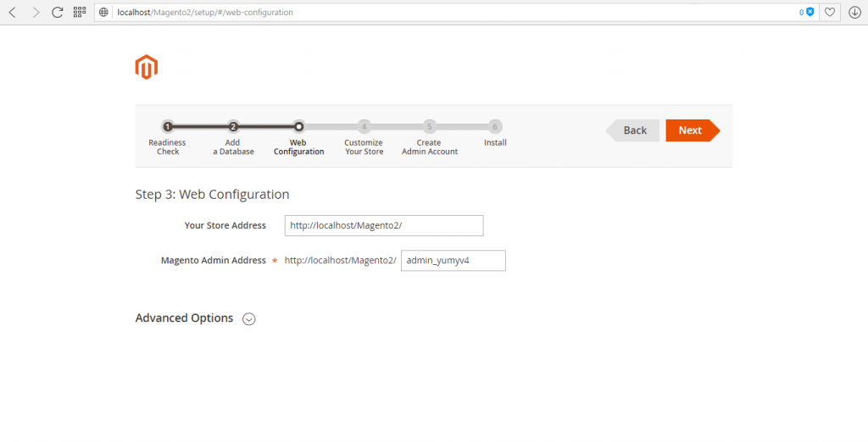The height and width of the screenshot is (442, 868).
Task: Click the blocked ads counter '0'
Action: pos(802,12)
